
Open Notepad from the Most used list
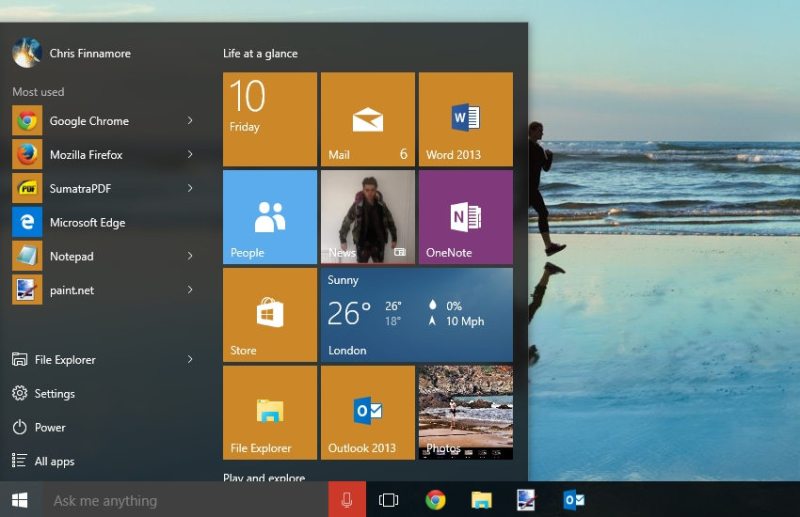point(105,256)
